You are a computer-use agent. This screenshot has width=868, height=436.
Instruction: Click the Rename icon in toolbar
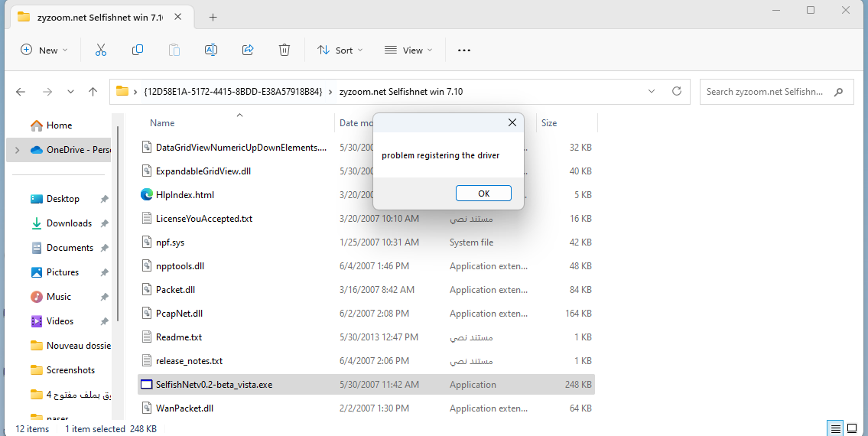click(x=211, y=50)
